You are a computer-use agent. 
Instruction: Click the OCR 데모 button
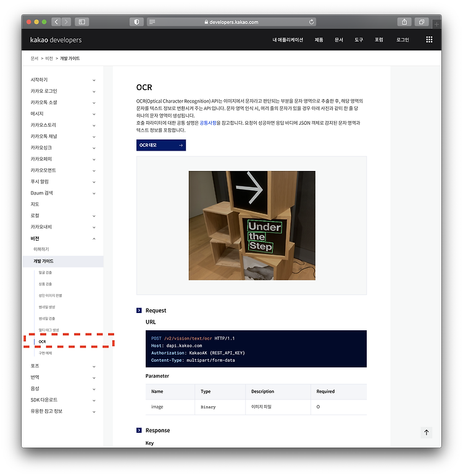[161, 145]
